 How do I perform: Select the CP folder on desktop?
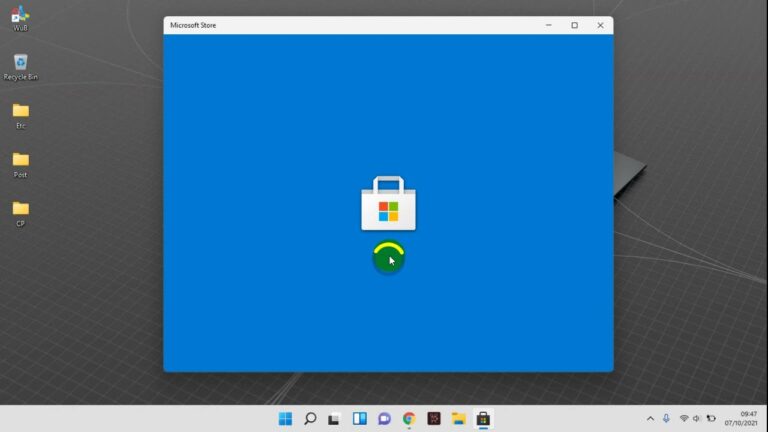20,214
